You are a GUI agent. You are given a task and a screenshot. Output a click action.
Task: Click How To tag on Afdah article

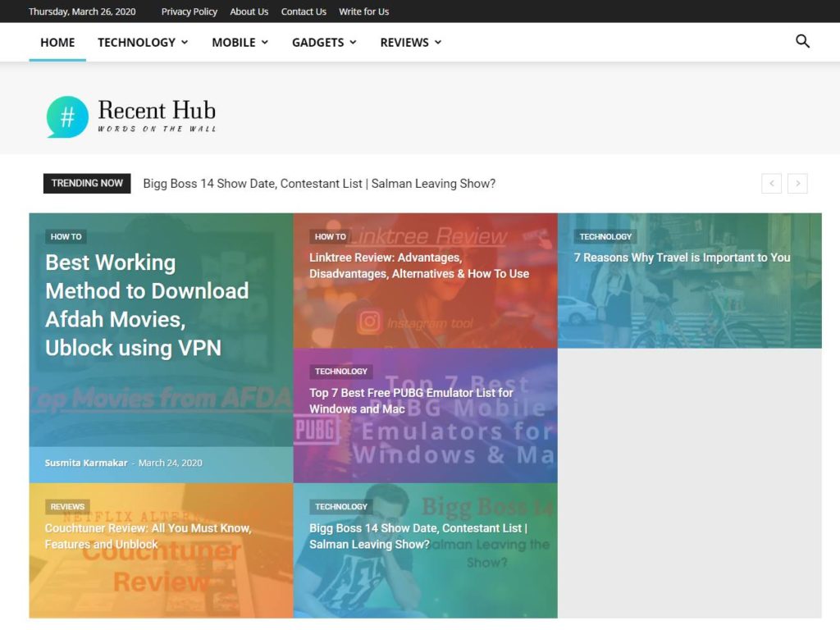66,236
